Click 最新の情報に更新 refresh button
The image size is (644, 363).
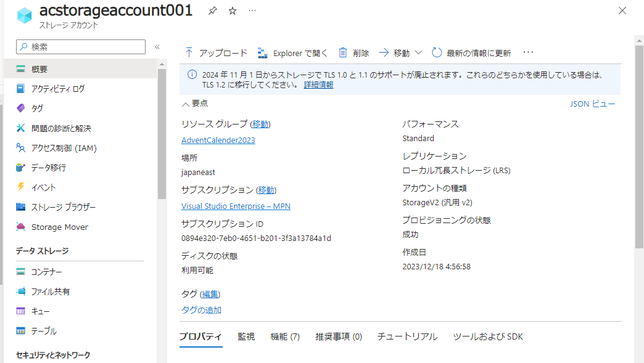click(471, 53)
